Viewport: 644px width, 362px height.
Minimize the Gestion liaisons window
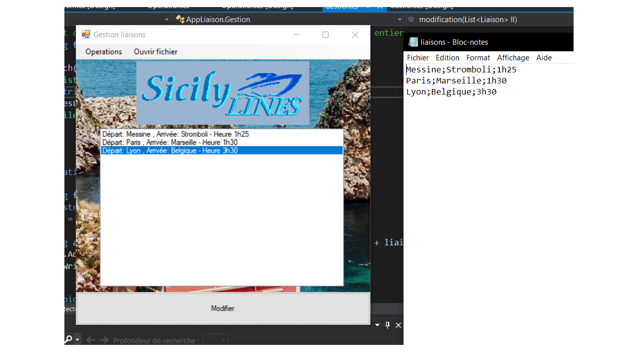click(296, 34)
